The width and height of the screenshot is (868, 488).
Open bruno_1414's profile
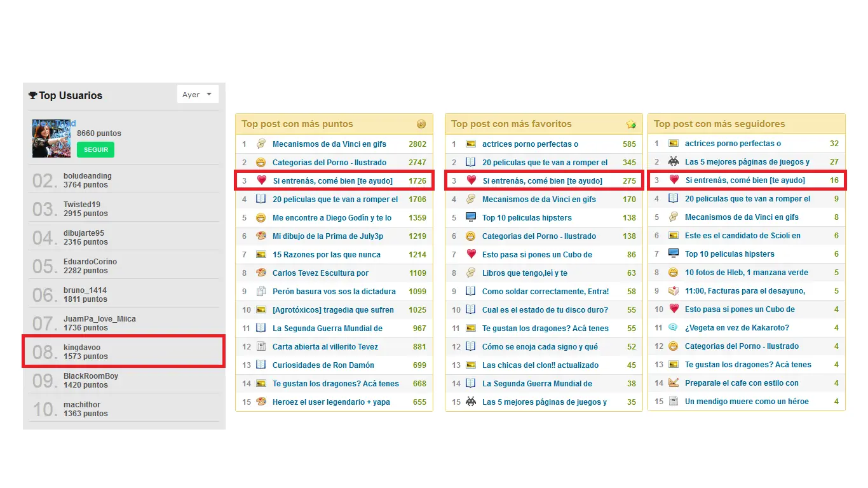85,290
